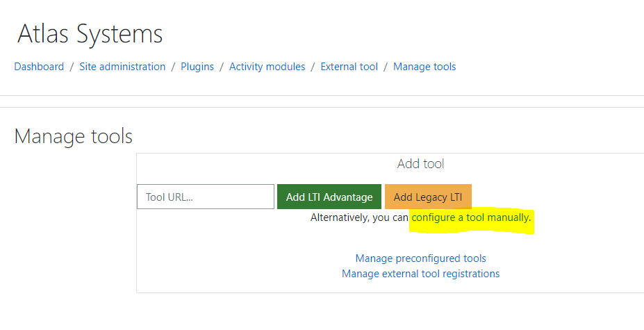Click the slash separator after Plugins

222,67
